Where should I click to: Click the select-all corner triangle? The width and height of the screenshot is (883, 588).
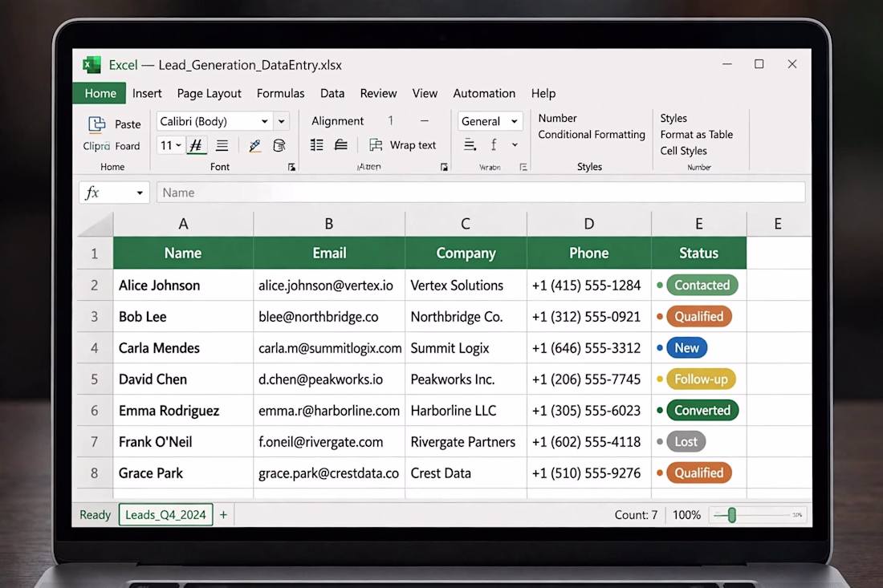tap(96, 224)
